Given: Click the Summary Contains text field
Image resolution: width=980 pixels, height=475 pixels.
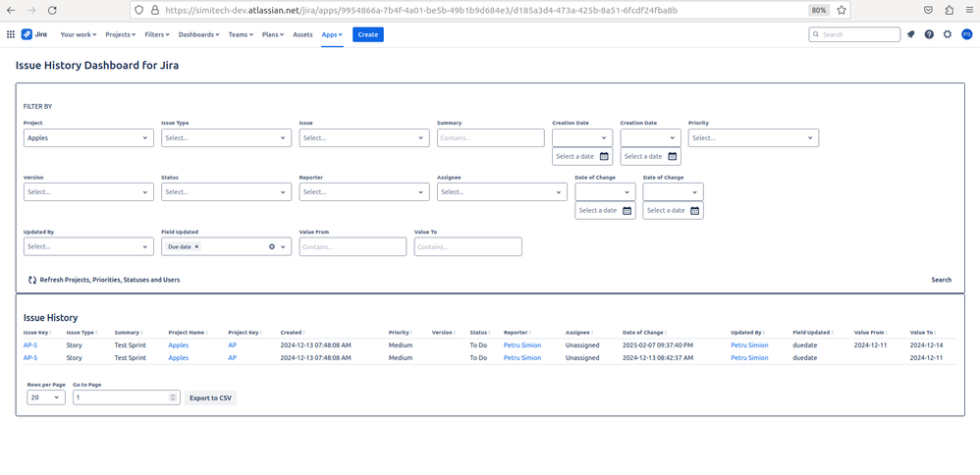Looking at the screenshot, I should [491, 138].
